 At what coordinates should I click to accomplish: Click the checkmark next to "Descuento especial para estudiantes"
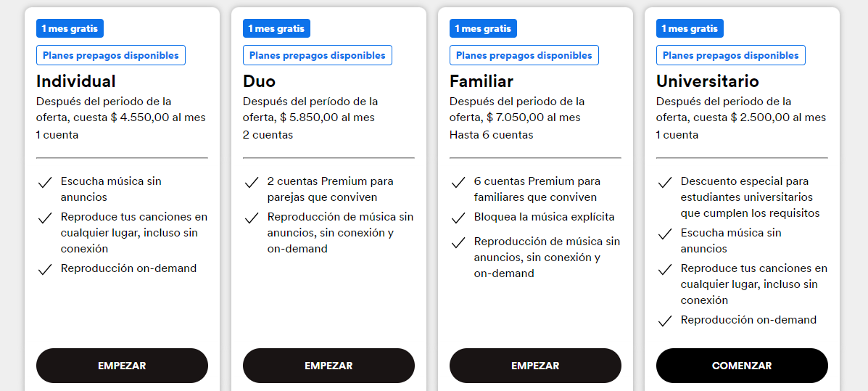(x=665, y=182)
